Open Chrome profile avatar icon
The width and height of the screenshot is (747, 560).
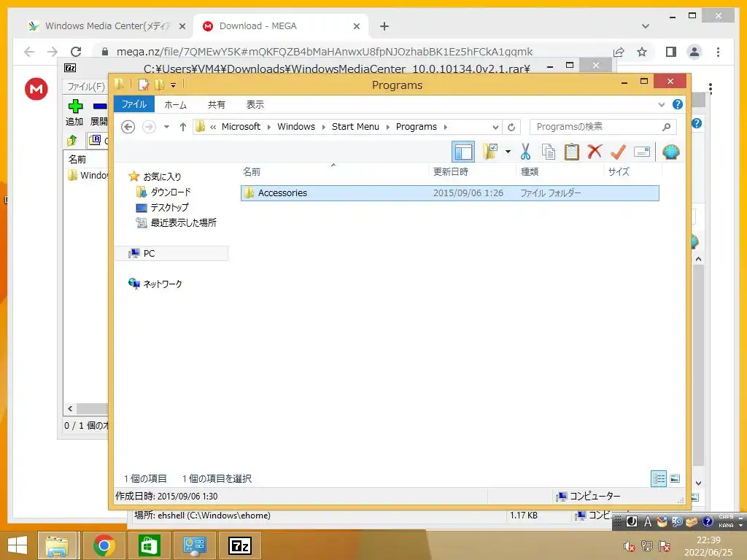(x=694, y=52)
